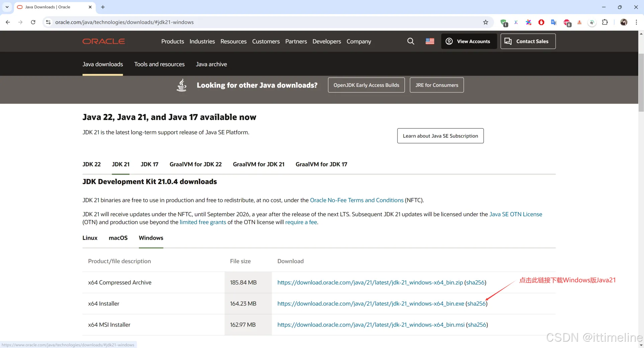Close the Java Downloads tab

point(90,7)
